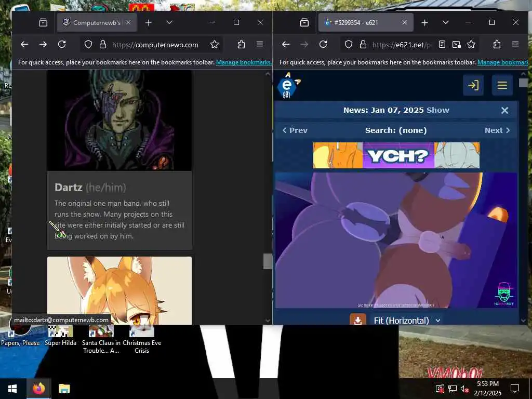The image size is (532, 399).
Task: Open Firefox View in computernewb window
Action: click(43, 23)
